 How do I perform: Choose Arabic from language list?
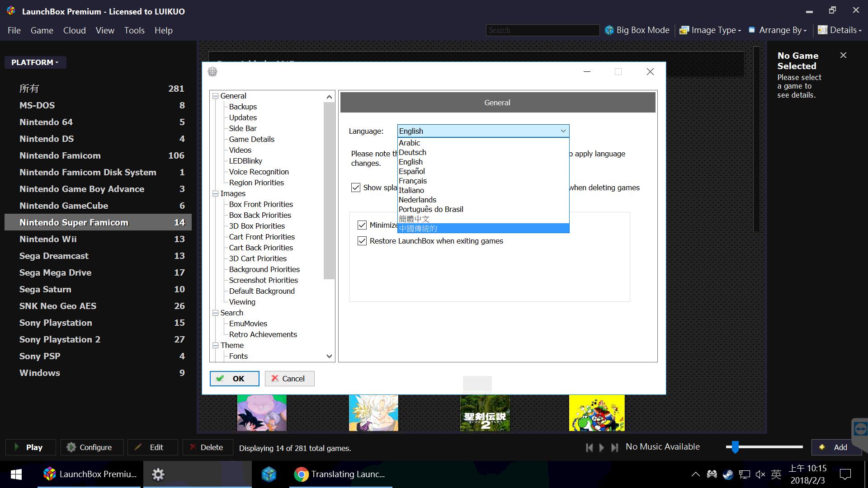(483, 143)
